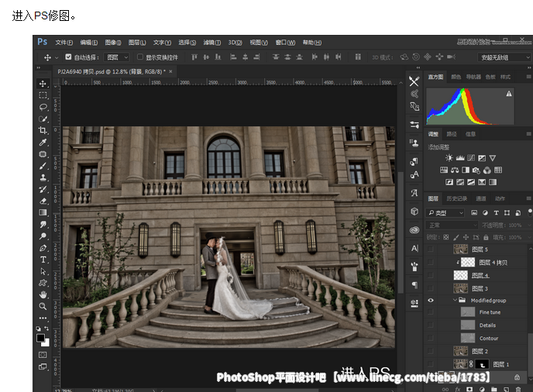Add a Curves adjustment layer

point(471,158)
